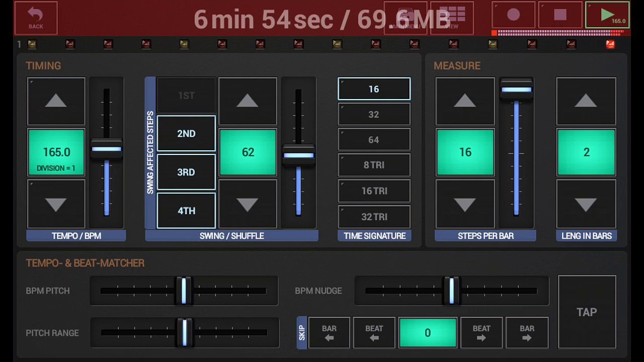The height and width of the screenshot is (362, 644).
Task: Click the LENG IN BARS label
Action: click(587, 236)
